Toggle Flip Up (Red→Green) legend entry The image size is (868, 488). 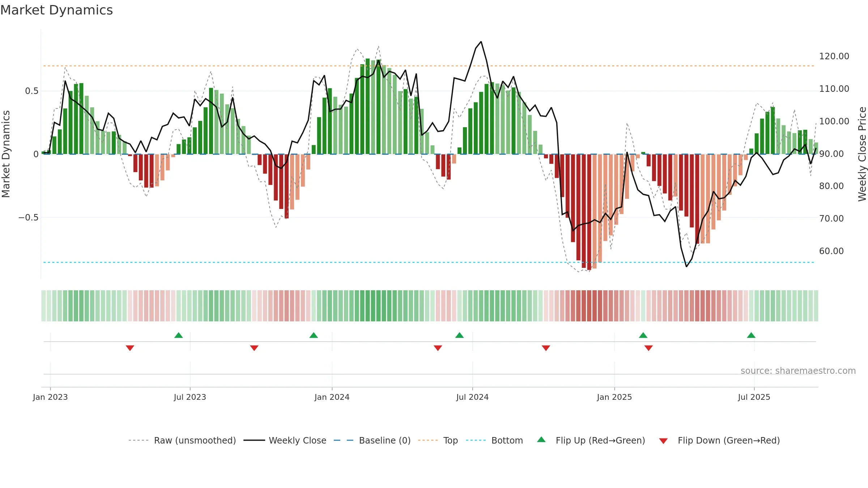591,440
